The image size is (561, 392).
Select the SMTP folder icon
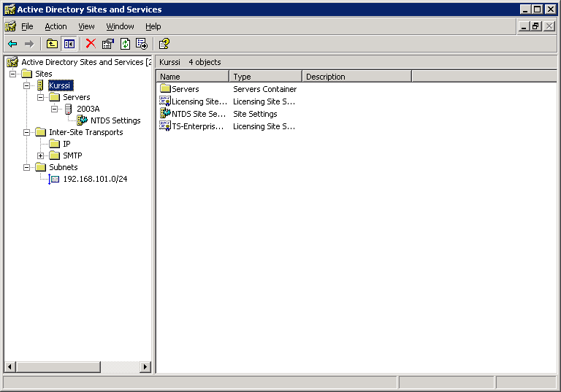[54, 155]
